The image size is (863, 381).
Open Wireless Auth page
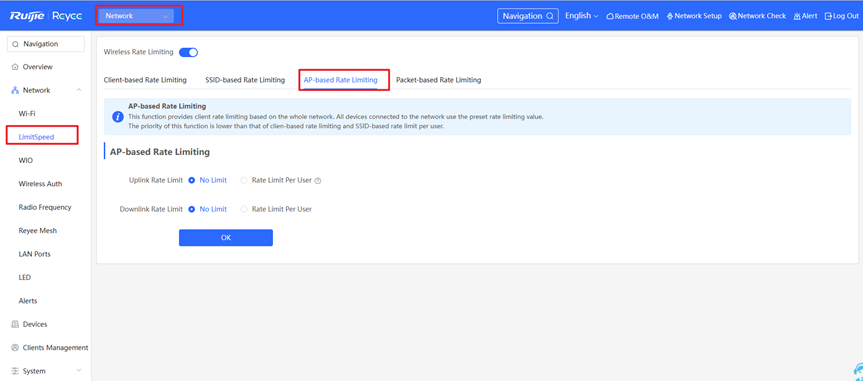(x=40, y=184)
